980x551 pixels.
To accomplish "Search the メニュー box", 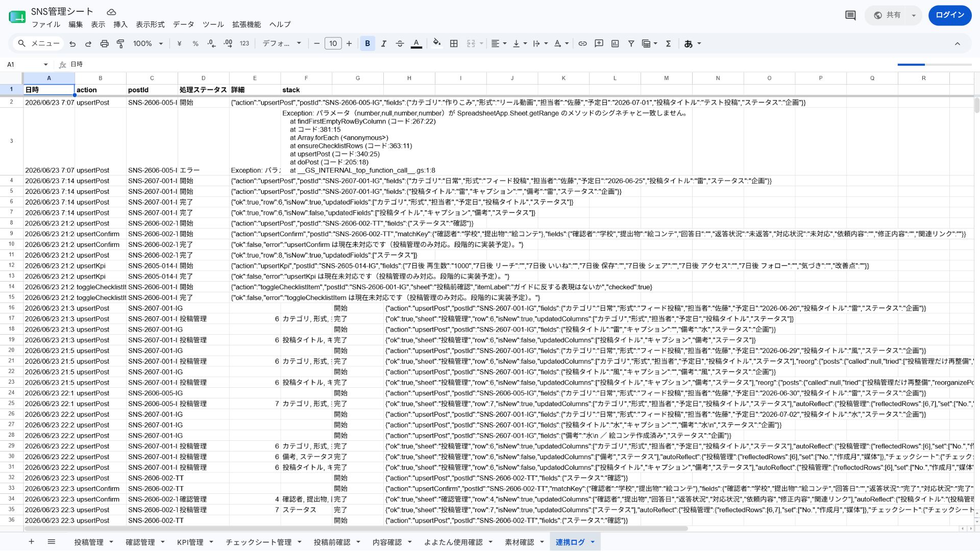I will click(39, 44).
